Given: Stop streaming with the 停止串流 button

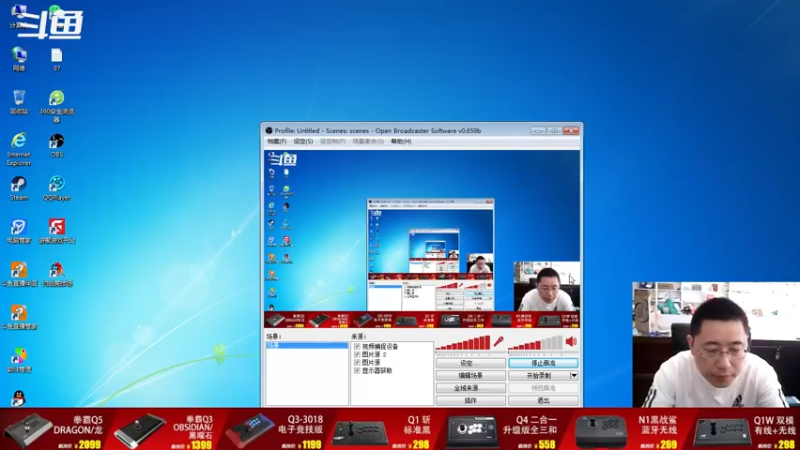Looking at the screenshot, I should (543, 363).
